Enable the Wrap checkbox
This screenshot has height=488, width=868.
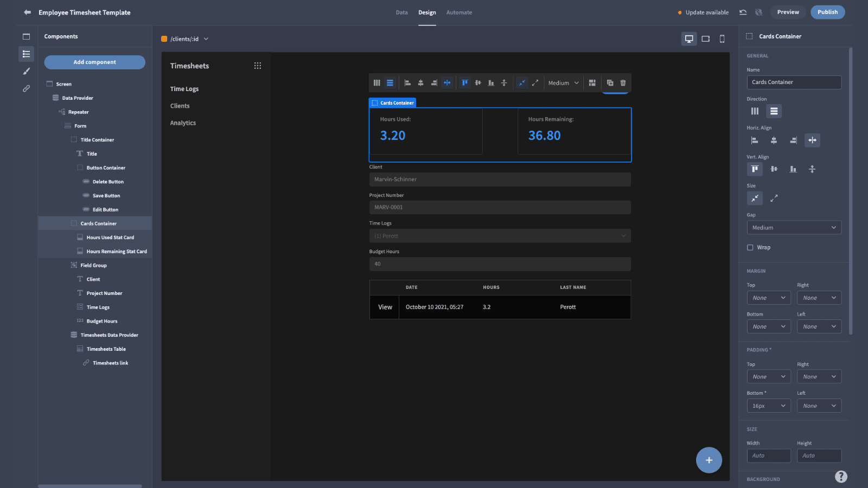tap(750, 247)
